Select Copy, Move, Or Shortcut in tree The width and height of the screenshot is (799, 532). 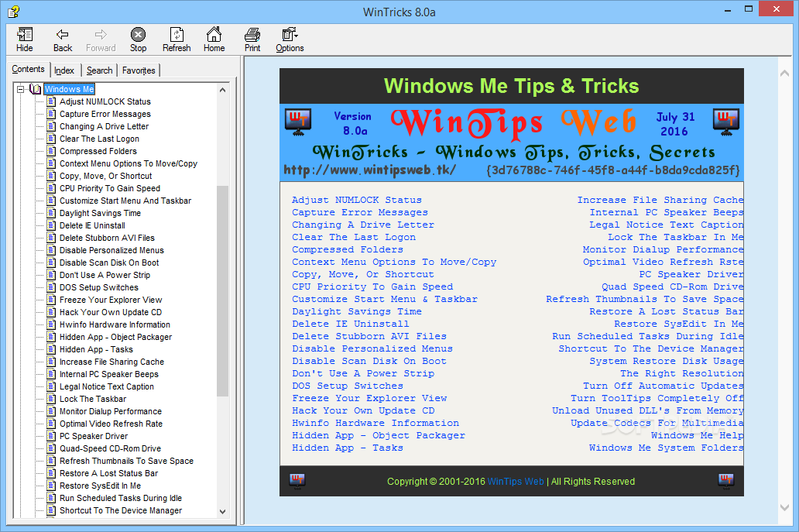(x=105, y=176)
